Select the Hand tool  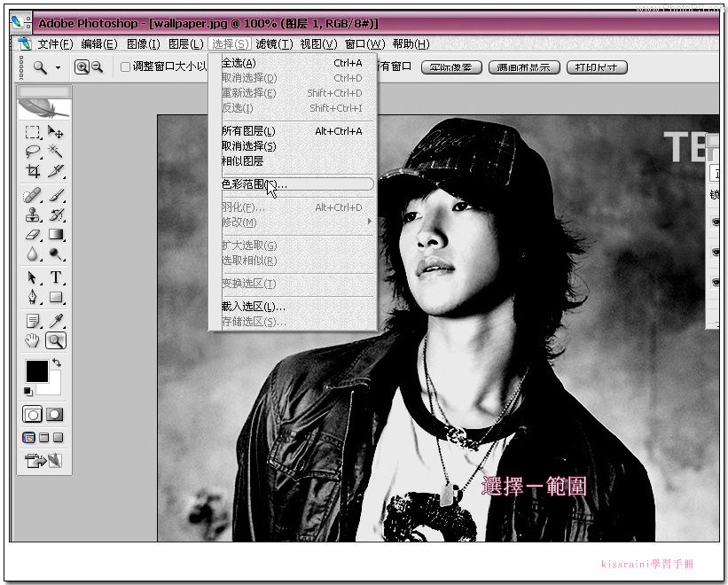click(32, 340)
